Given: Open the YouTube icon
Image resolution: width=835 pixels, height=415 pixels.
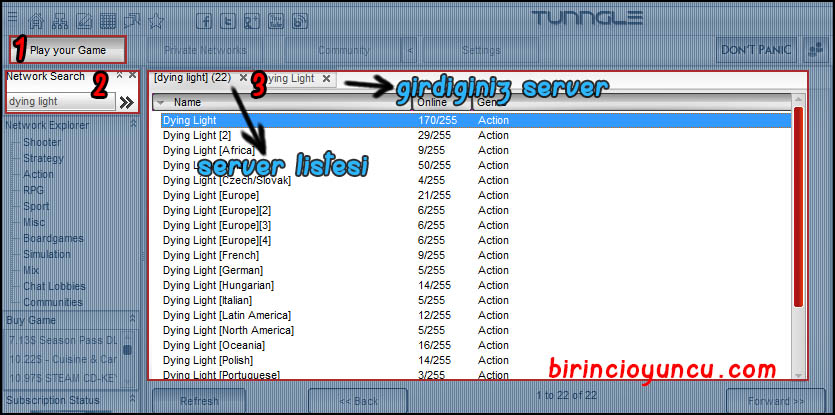Looking at the screenshot, I should click(x=276, y=21).
